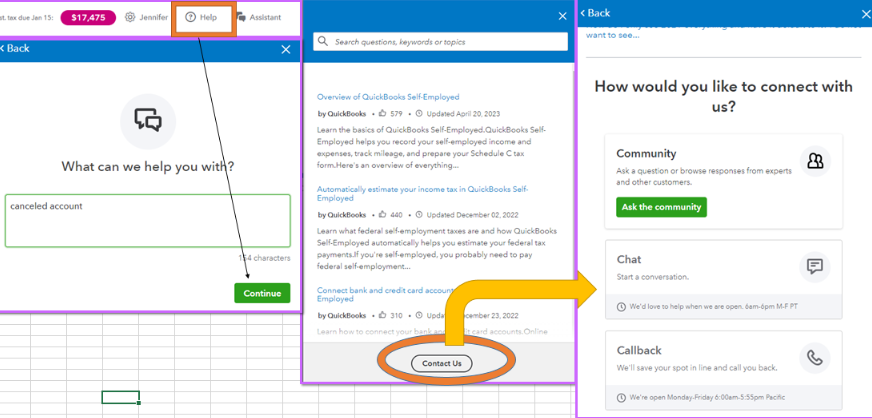Image resolution: width=872 pixels, height=418 pixels.
Task: Open the Assistant from the header
Action: (x=259, y=17)
